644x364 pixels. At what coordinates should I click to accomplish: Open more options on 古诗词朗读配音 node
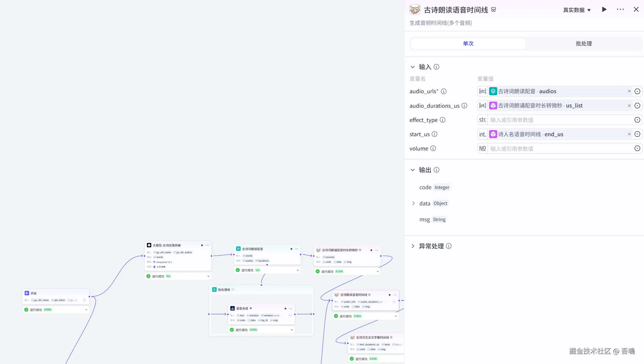tap(297, 249)
